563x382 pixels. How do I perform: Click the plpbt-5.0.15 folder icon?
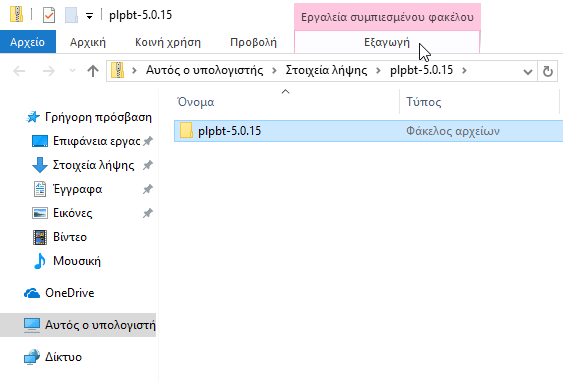coord(186,131)
